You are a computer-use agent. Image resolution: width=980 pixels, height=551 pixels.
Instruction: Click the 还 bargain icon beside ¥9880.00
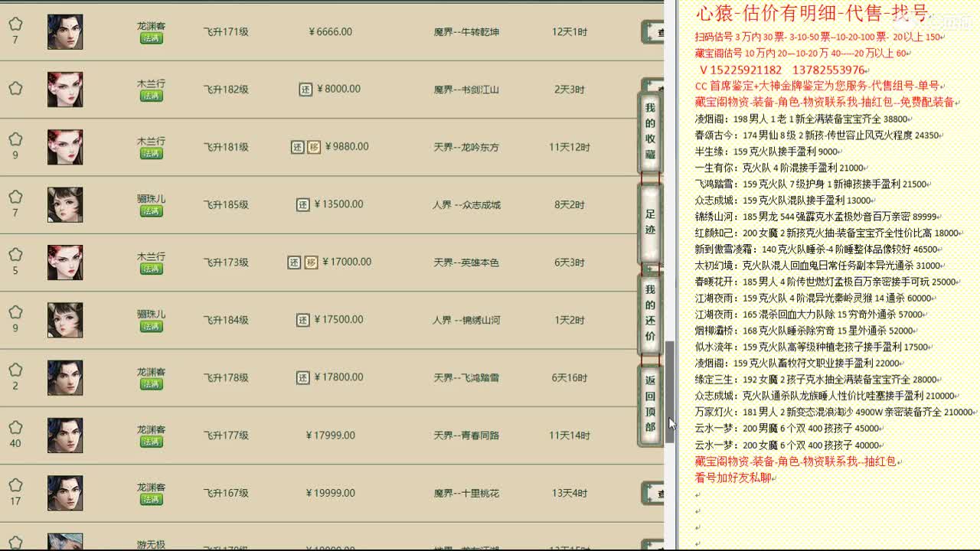coord(298,147)
